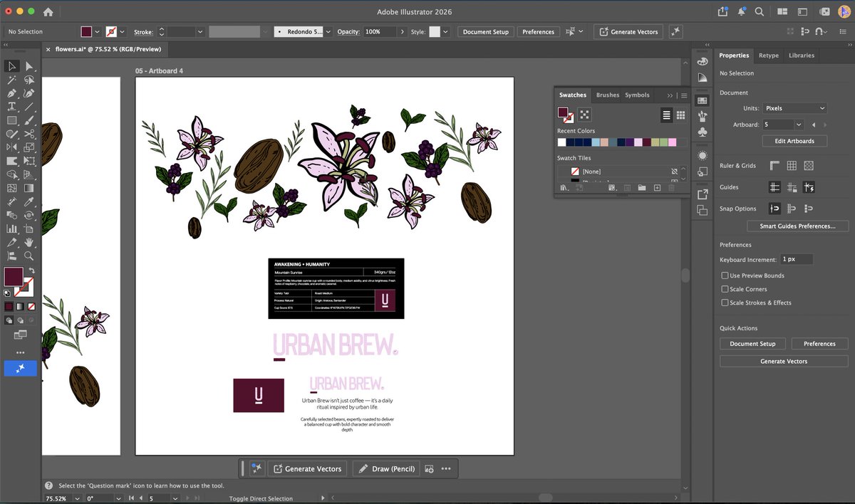Expand hidden Swatches panel tabs chevrons
Image resolution: width=855 pixels, height=504 pixels.
(670, 95)
